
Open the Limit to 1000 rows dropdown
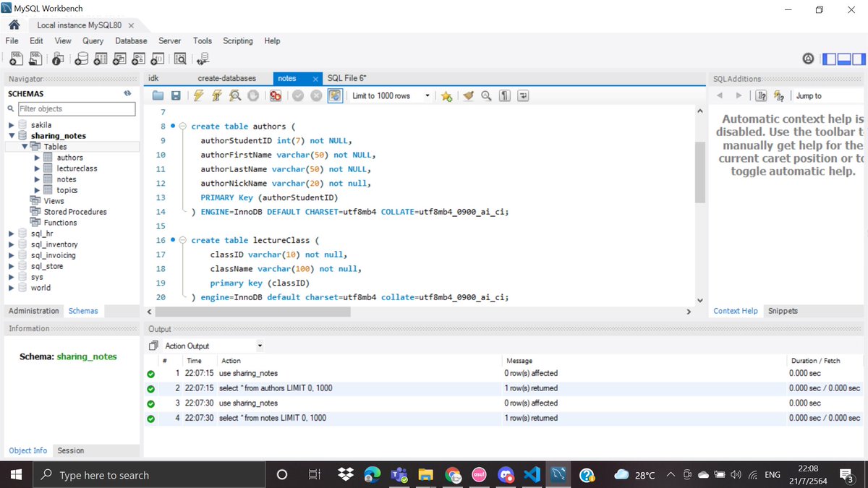427,95
